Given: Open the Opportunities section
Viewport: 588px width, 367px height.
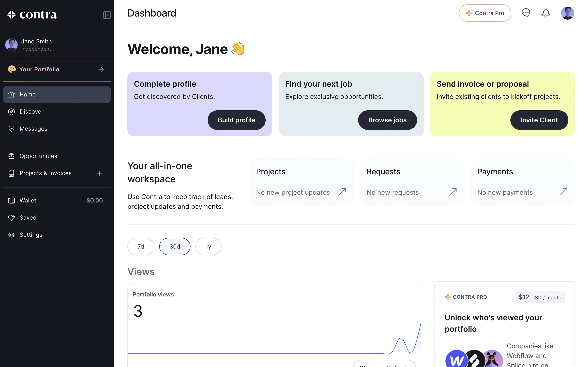Looking at the screenshot, I should [38, 156].
